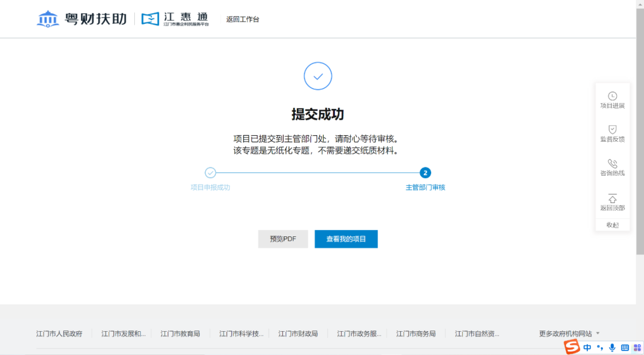Click step 2 主管部门审核 progress marker
This screenshot has height=355, width=644.
[425, 173]
